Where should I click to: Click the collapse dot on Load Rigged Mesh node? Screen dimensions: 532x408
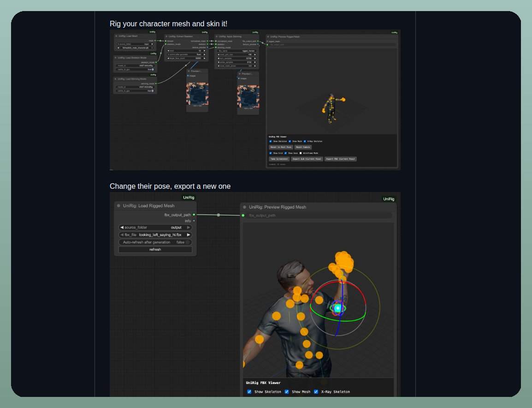[118, 206]
